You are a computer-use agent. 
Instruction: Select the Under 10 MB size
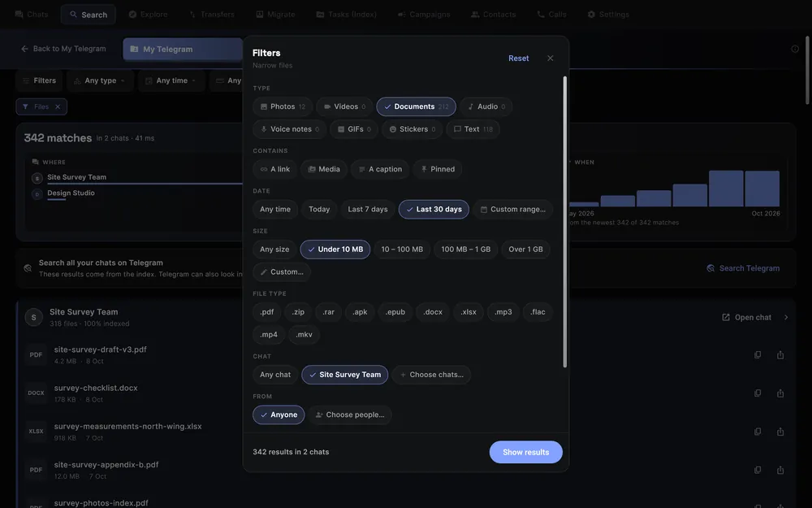(x=335, y=250)
